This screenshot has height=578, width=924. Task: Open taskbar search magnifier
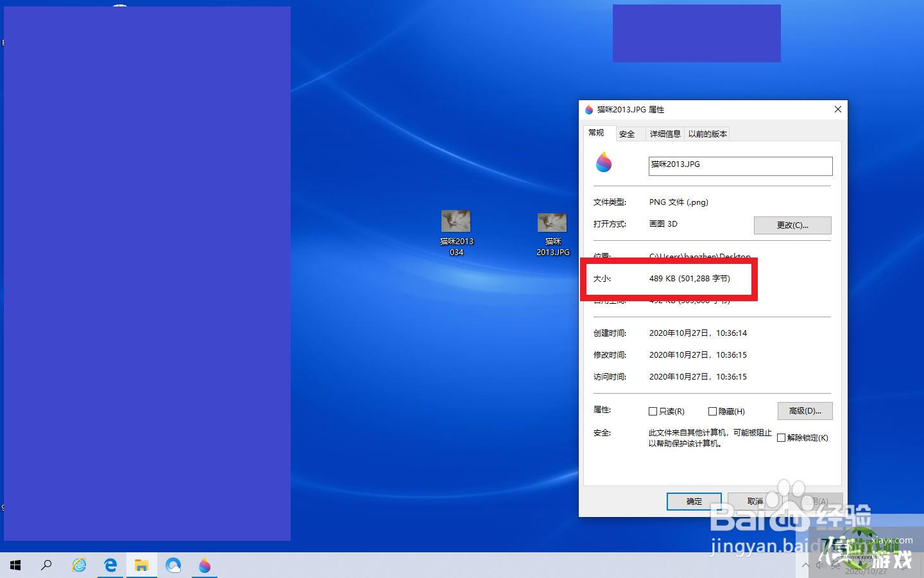pyautogui.click(x=46, y=565)
